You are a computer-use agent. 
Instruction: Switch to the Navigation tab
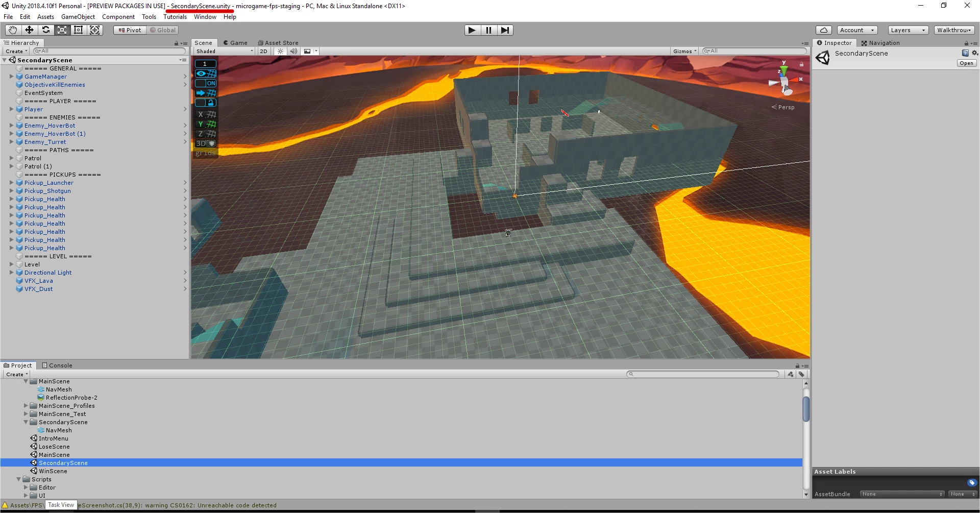pyautogui.click(x=880, y=43)
